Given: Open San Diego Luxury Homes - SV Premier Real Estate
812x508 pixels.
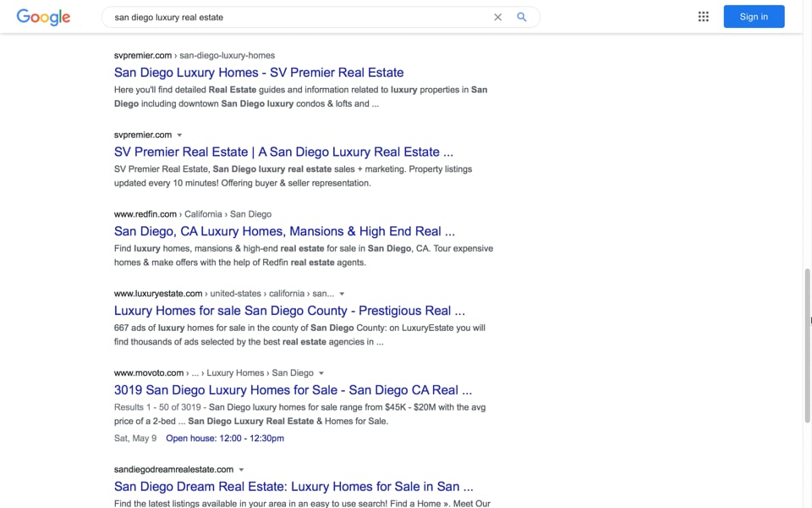Looking at the screenshot, I should click(x=259, y=73).
